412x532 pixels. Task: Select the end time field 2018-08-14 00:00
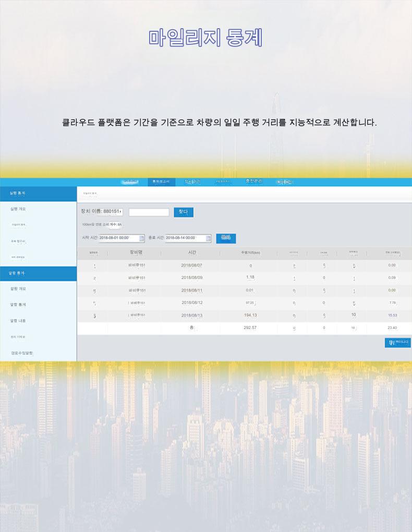[x=185, y=238]
